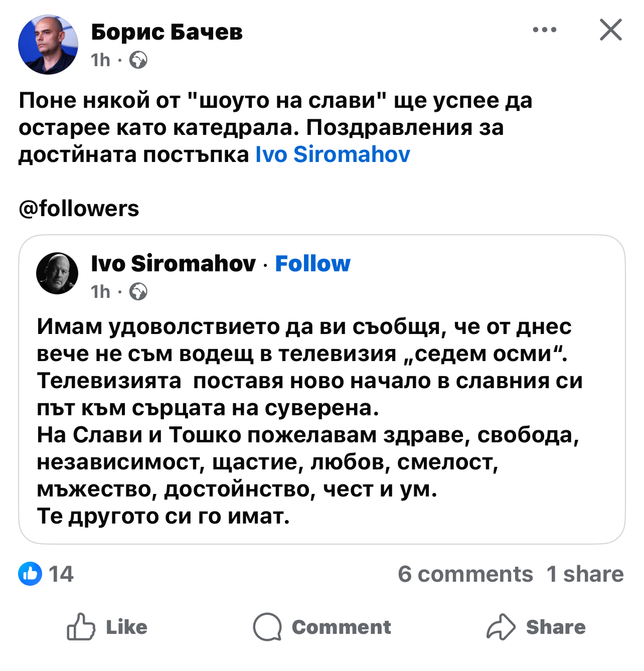
Task: Click the globe privacy icon in shared post
Action: [138, 291]
